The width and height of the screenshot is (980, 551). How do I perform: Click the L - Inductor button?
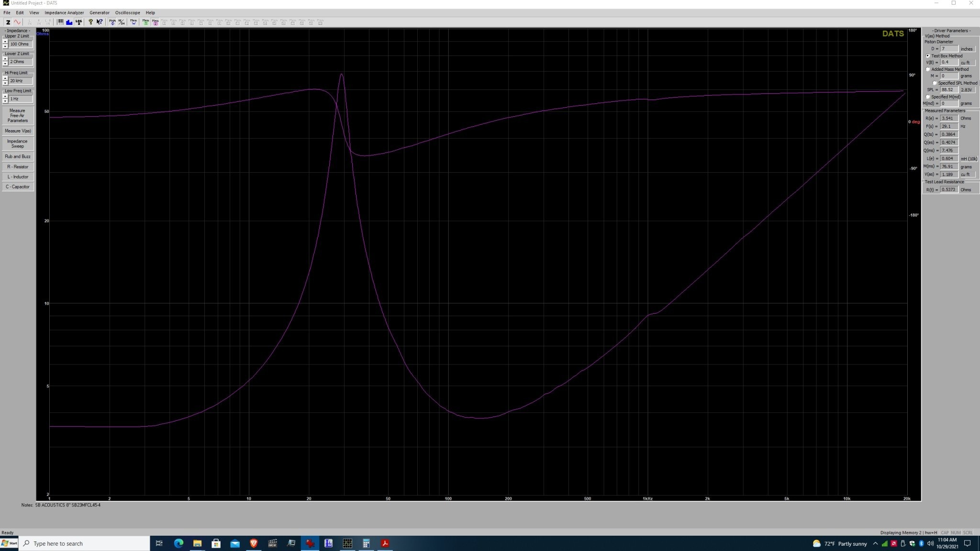18,177
